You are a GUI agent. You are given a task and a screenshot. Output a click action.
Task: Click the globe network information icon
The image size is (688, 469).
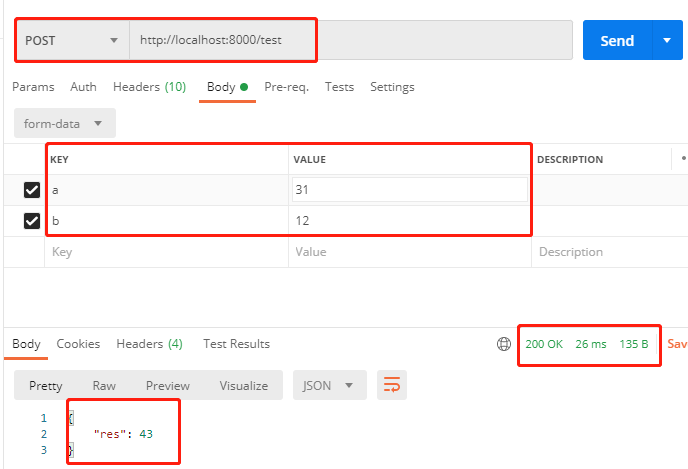[x=504, y=344]
